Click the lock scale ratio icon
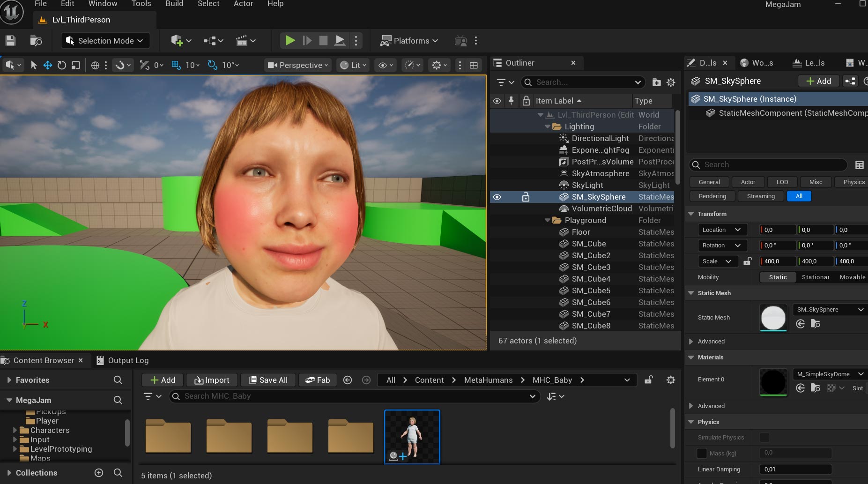Viewport: 868px width, 484px height. (747, 261)
